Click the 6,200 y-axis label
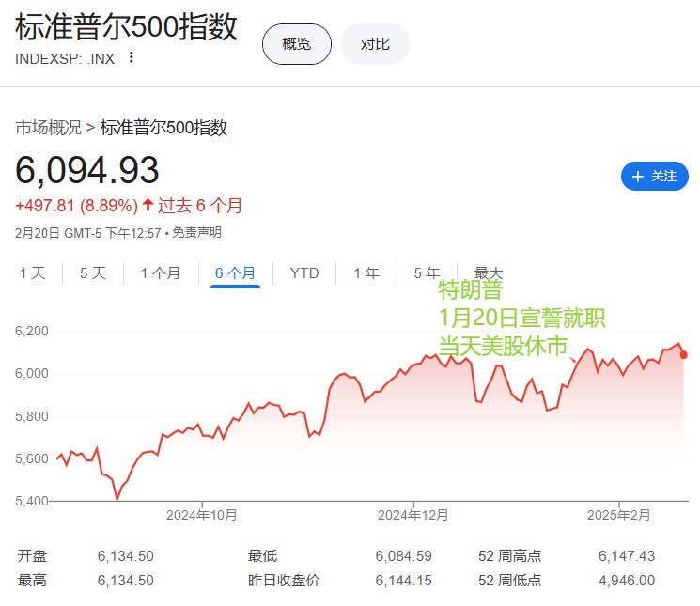This screenshot has width=700, height=606. 32,331
